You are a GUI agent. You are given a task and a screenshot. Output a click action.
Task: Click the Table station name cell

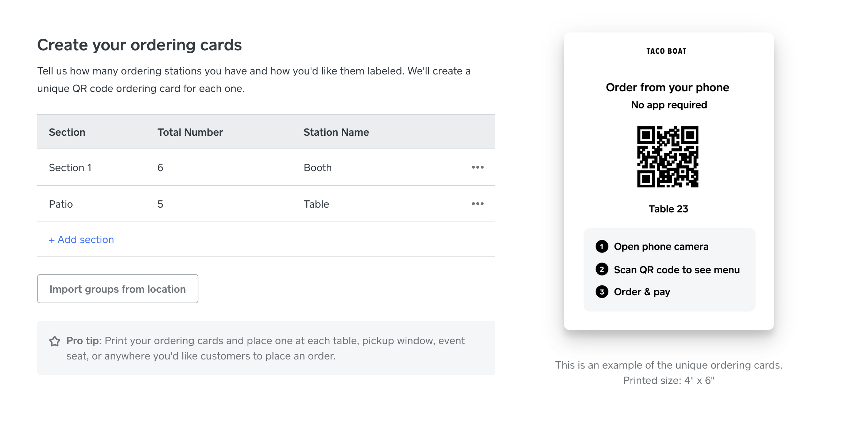(x=316, y=204)
